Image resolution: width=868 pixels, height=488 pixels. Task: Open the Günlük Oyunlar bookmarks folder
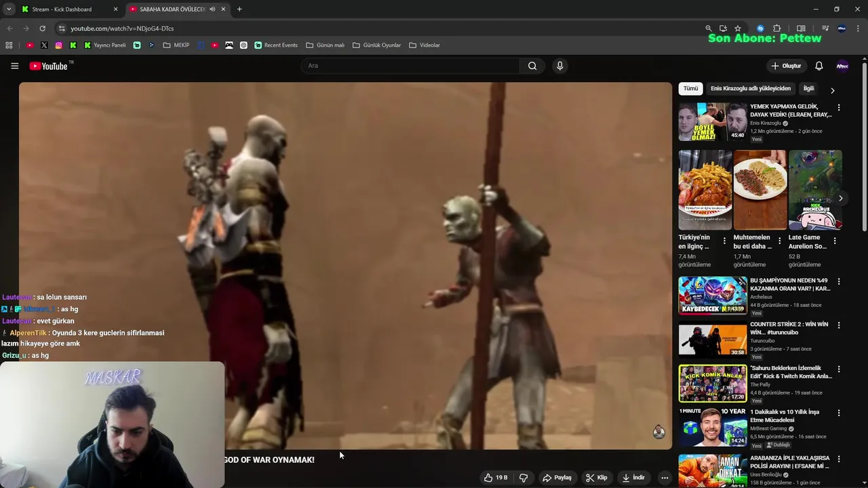(x=377, y=45)
